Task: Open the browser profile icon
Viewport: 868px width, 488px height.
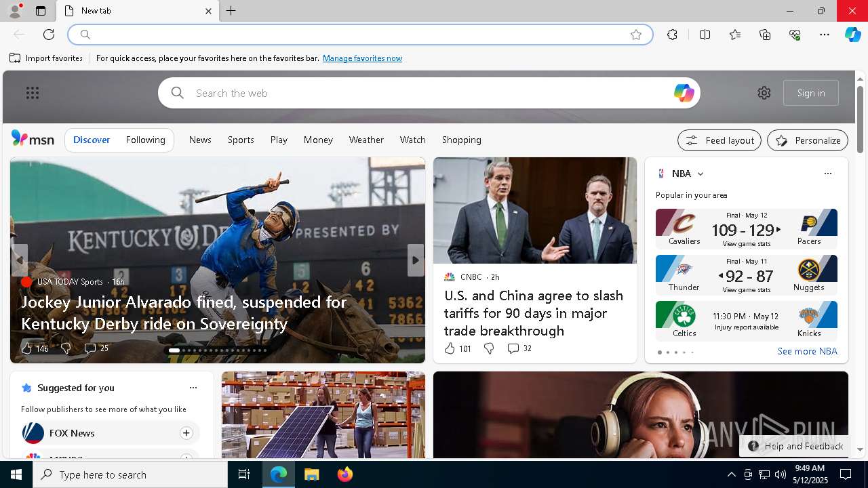Action: tap(14, 11)
